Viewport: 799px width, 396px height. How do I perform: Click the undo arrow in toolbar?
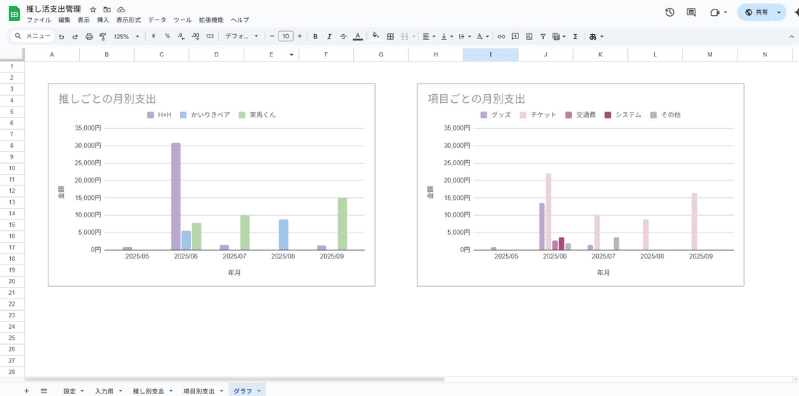[61, 37]
